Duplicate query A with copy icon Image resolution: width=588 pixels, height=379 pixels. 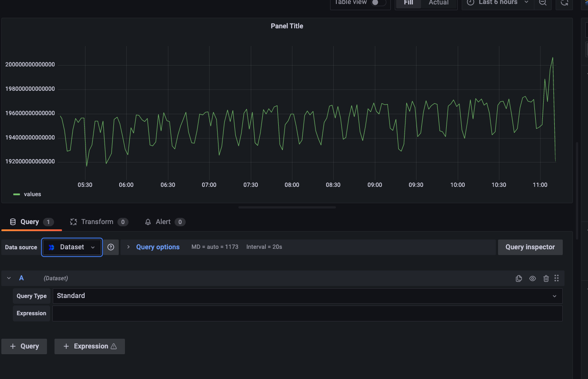tap(519, 278)
